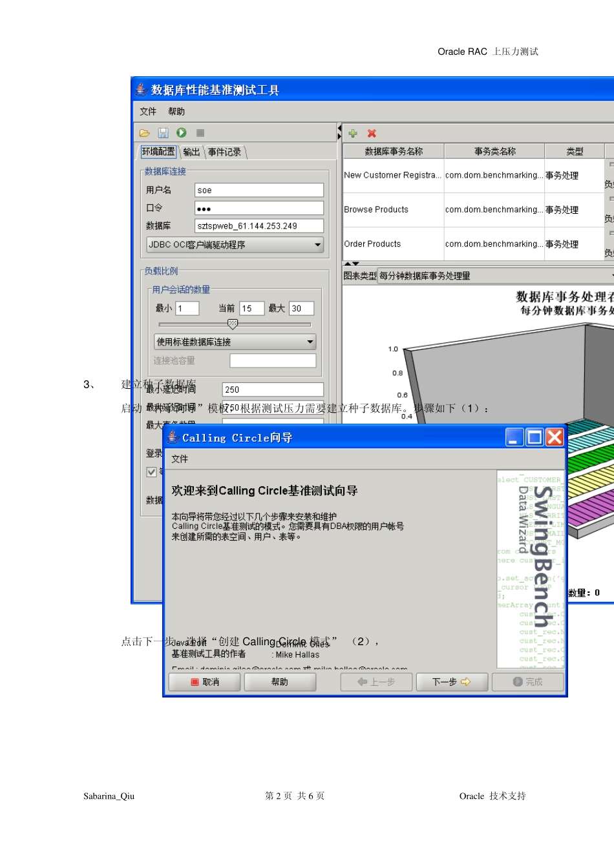Select the Order Products row
Screen dimensions: 614x868
(x=478, y=244)
